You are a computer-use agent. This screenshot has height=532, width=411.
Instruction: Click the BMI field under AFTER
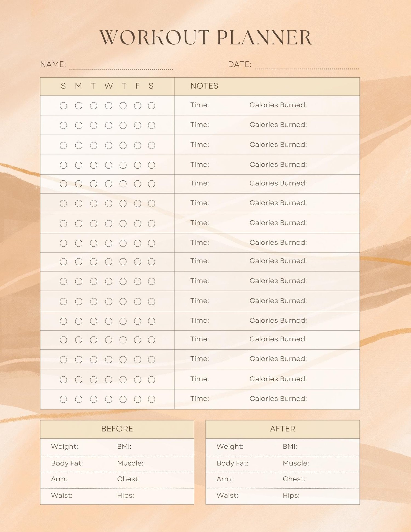[x=290, y=446]
